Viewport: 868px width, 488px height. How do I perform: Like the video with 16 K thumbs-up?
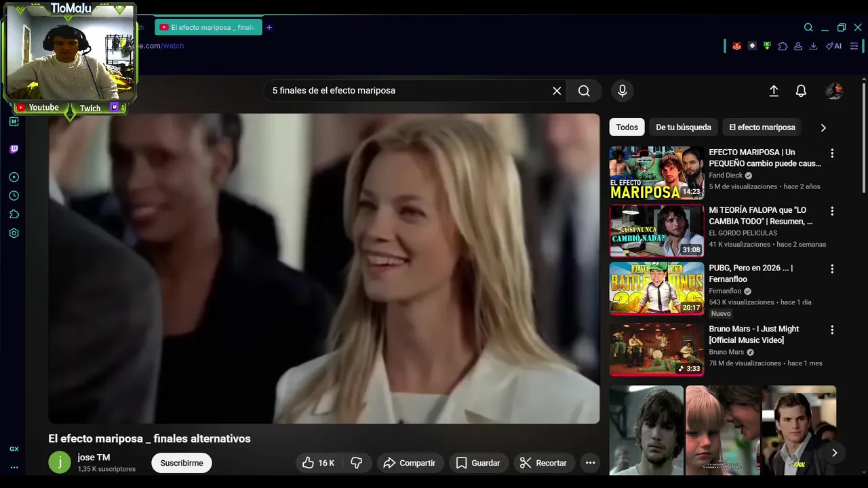[x=319, y=463]
